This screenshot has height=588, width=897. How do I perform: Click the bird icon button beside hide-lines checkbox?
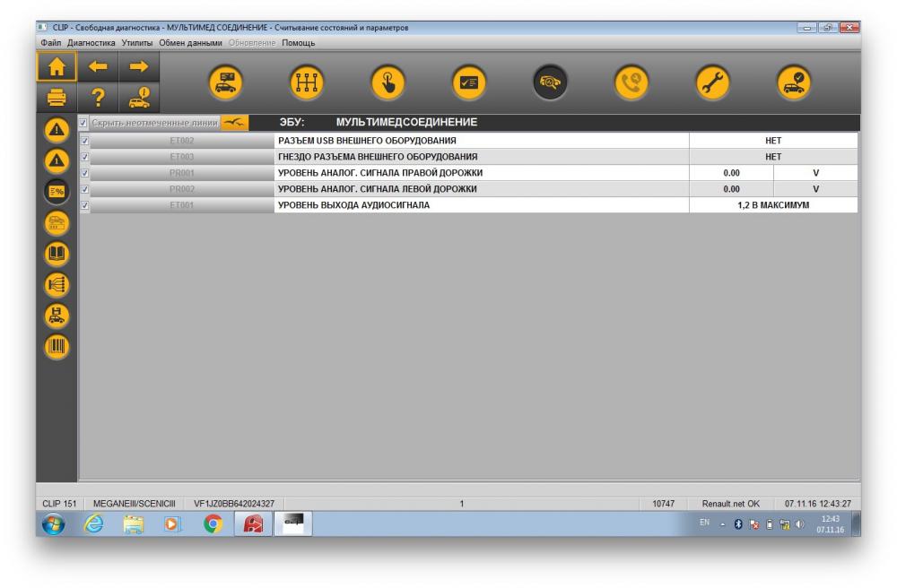tap(234, 122)
